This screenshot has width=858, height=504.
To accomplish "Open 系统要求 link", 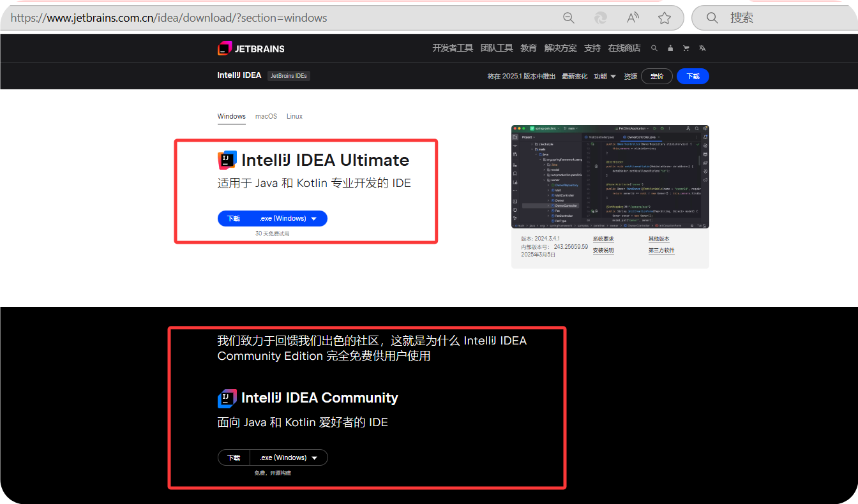I will [x=603, y=239].
